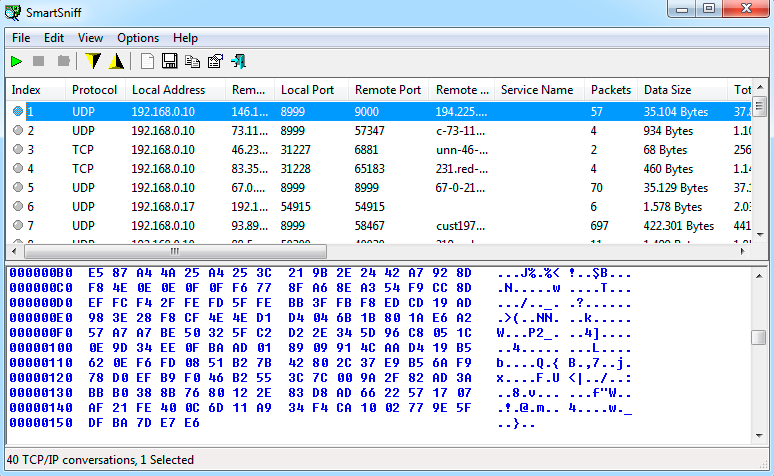Open the Options menu
This screenshot has width=774, height=476.
pos(138,38)
